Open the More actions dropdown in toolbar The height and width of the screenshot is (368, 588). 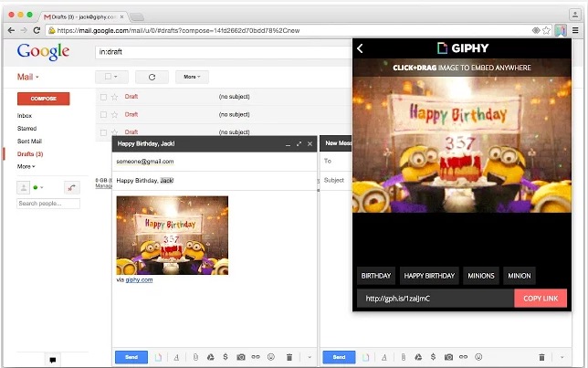[192, 77]
